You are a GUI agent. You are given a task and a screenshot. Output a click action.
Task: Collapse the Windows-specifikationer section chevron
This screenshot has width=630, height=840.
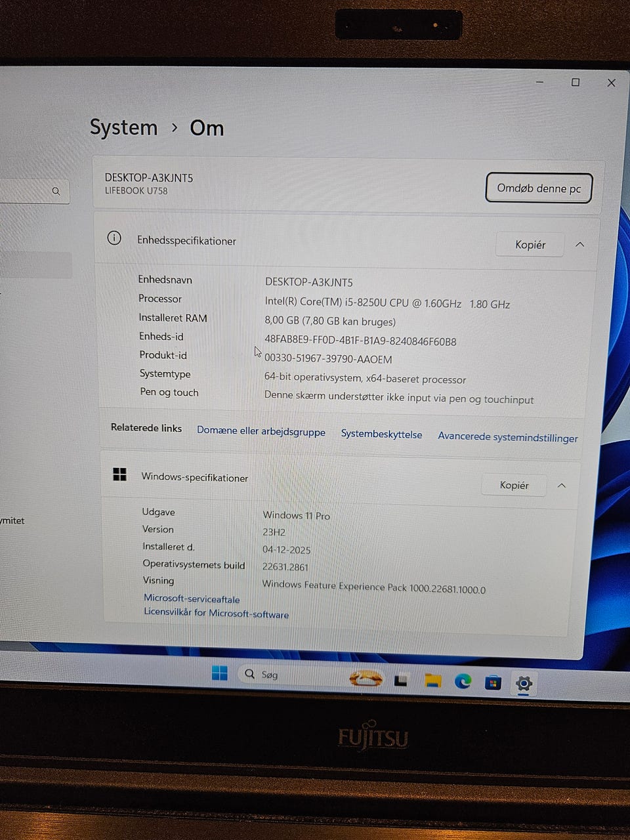click(562, 486)
